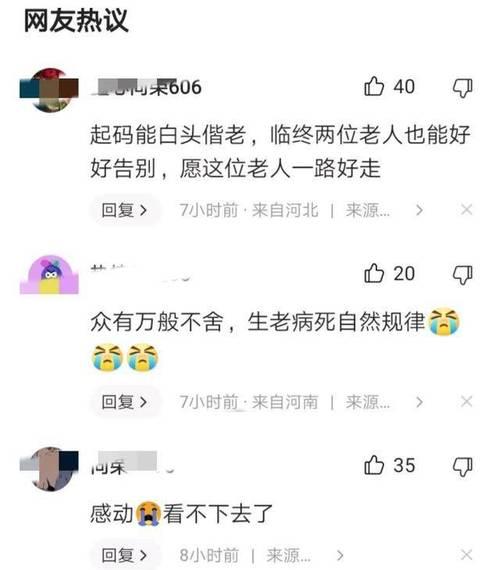Reply to the 感动 comment
This screenshot has width=500, height=570.
pos(124,555)
